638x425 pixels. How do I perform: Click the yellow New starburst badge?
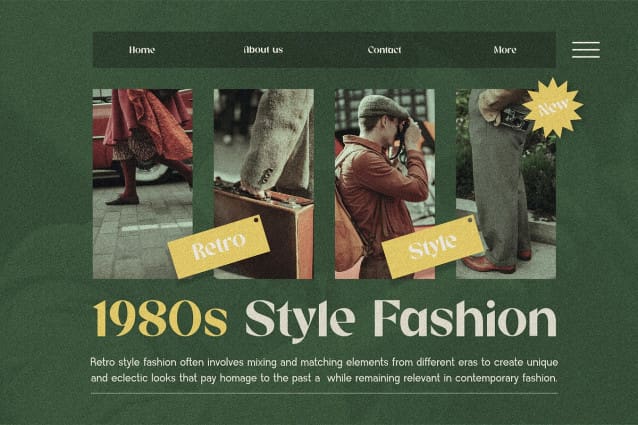pos(553,107)
